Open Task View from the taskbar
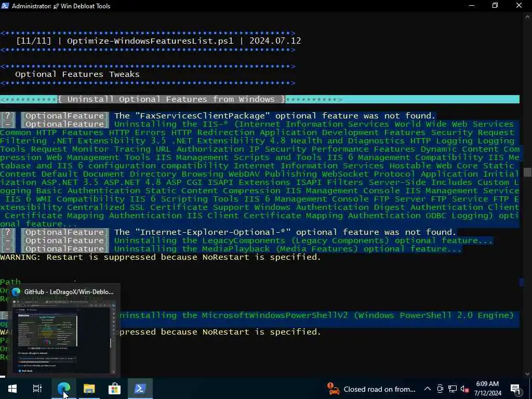Image resolution: width=532 pixels, height=399 pixels. (x=37, y=389)
